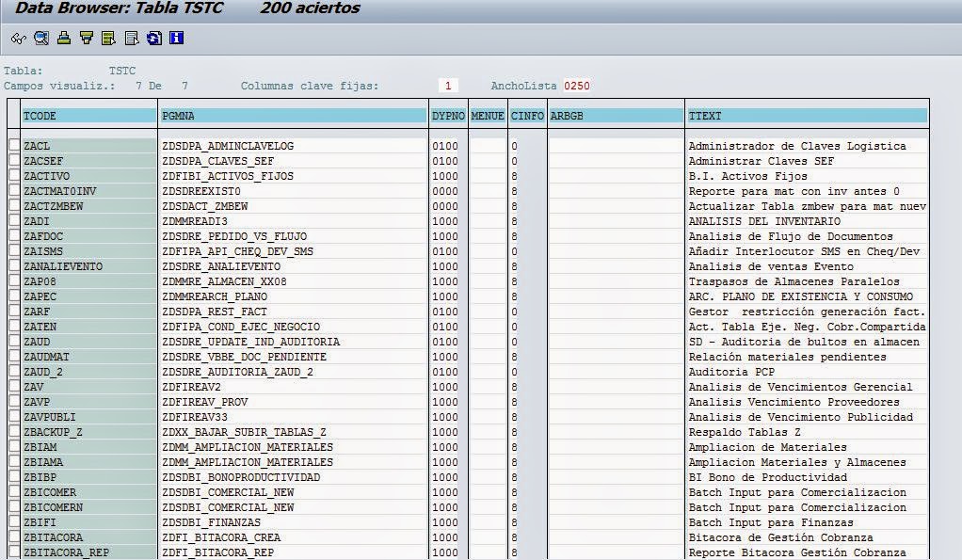Check the selection box for row ZBIBP
The width and height of the screenshot is (962, 560).
pyautogui.click(x=12, y=477)
